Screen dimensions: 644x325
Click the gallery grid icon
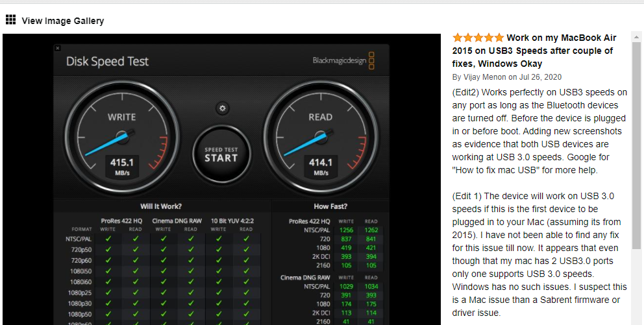coord(10,19)
